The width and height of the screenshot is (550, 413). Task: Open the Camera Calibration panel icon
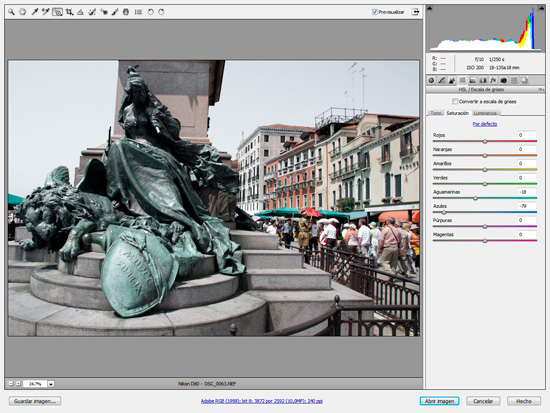[504, 80]
